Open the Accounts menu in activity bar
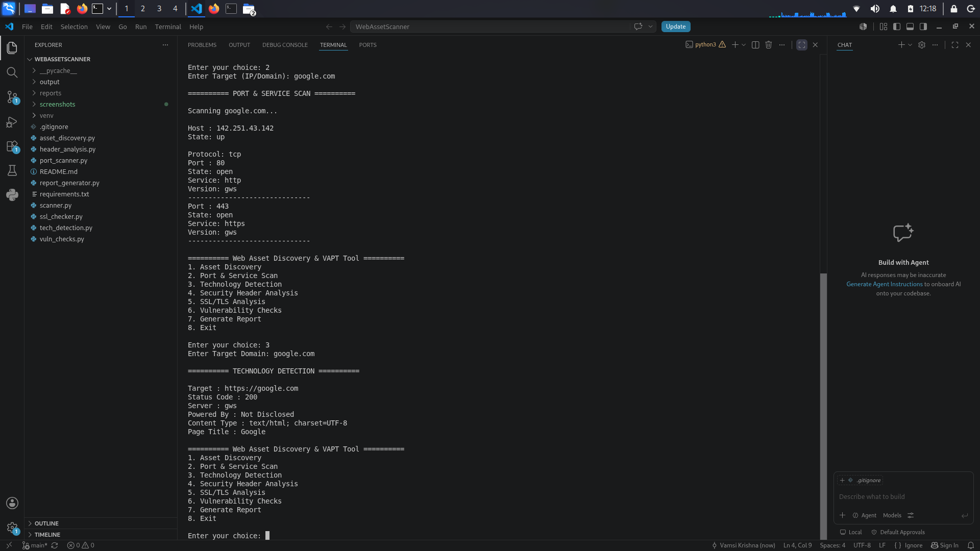Viewport: 980px width, 551px height. 12,503
